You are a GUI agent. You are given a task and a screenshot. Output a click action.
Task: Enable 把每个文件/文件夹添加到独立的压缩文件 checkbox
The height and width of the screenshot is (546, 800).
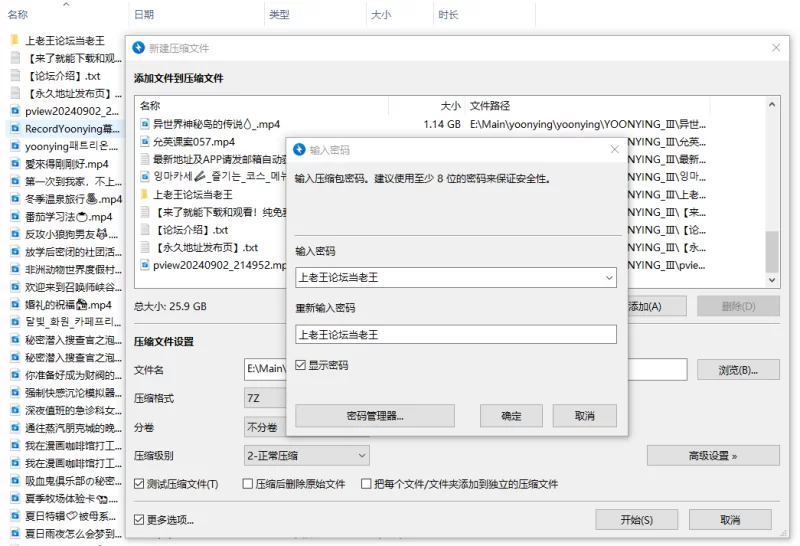pyautogui.click(x=366, y=484)
